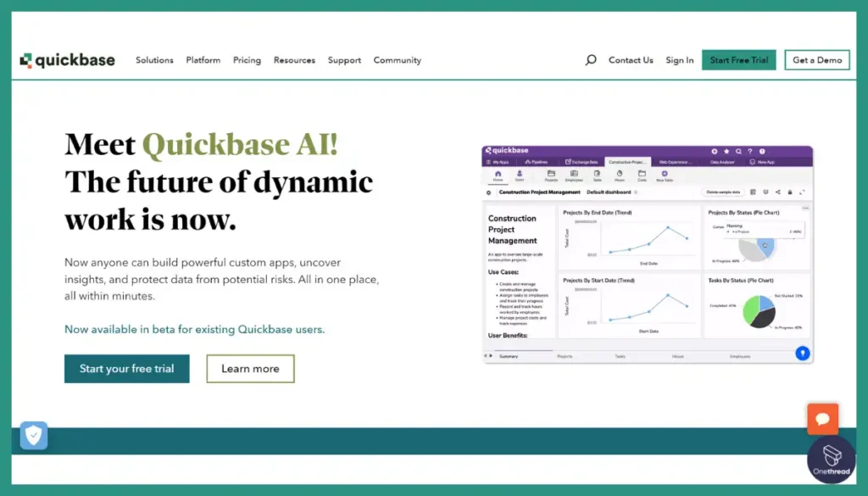Click the Projects By End Date trend chart
Image resolution: width=868 pixels, height=496 pixels.
click(630, 238)
